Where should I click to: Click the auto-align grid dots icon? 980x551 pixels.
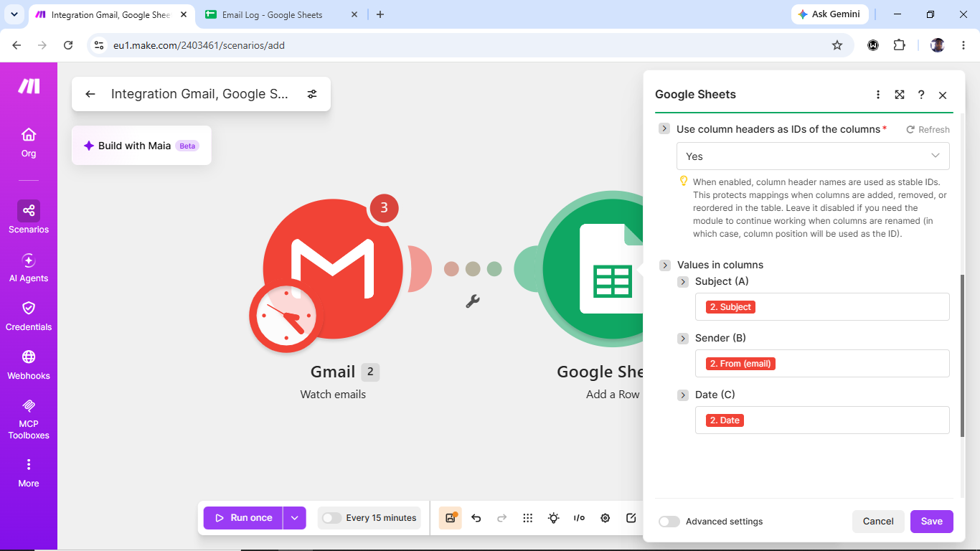click(x=527, y=518)
